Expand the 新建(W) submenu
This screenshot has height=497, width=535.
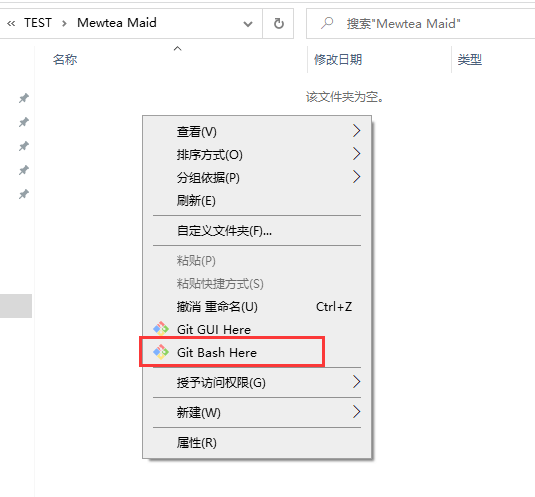click(257, 412)
